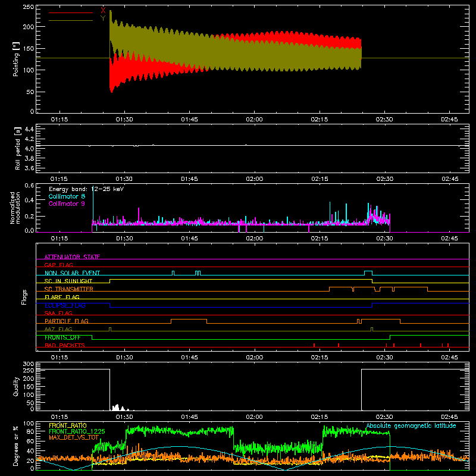This screenshot has width=476, height=476.
Task: Click the '4.4' tick on Roll period axis
Action: click(29, 129)
